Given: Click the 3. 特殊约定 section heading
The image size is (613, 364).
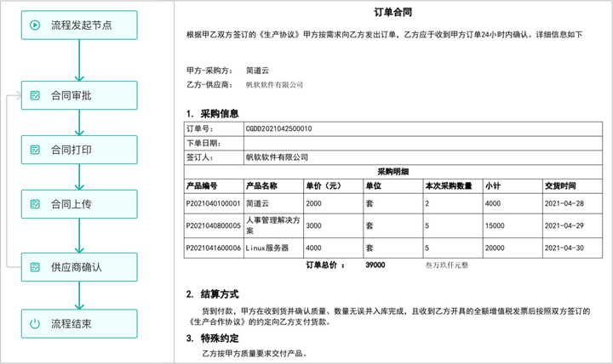Looking at the screenshot, I should coord(212,338).
